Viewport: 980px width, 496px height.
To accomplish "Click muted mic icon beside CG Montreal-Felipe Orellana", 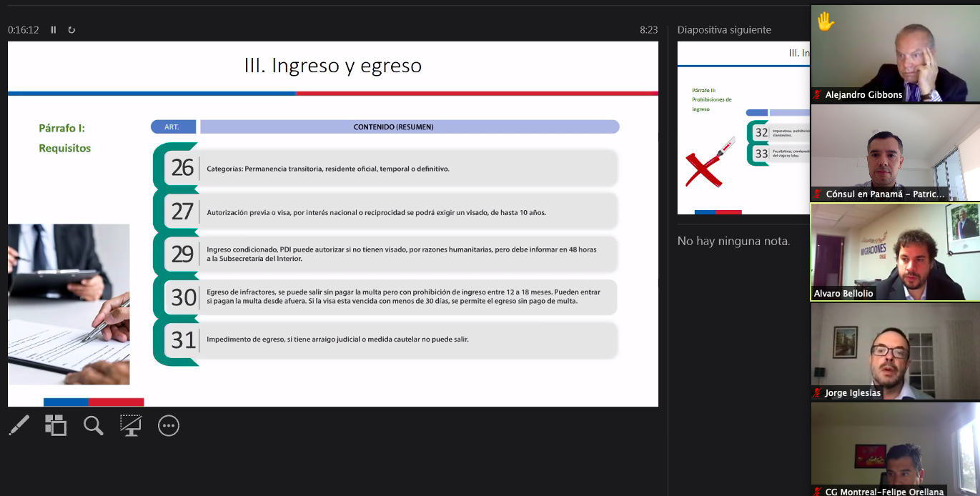I will point(818,491).
